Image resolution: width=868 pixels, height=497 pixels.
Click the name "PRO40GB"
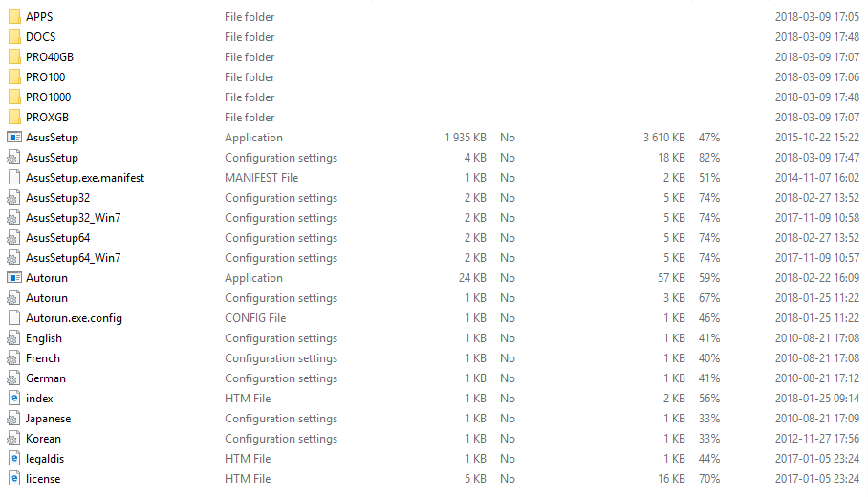tap(50, 57)
